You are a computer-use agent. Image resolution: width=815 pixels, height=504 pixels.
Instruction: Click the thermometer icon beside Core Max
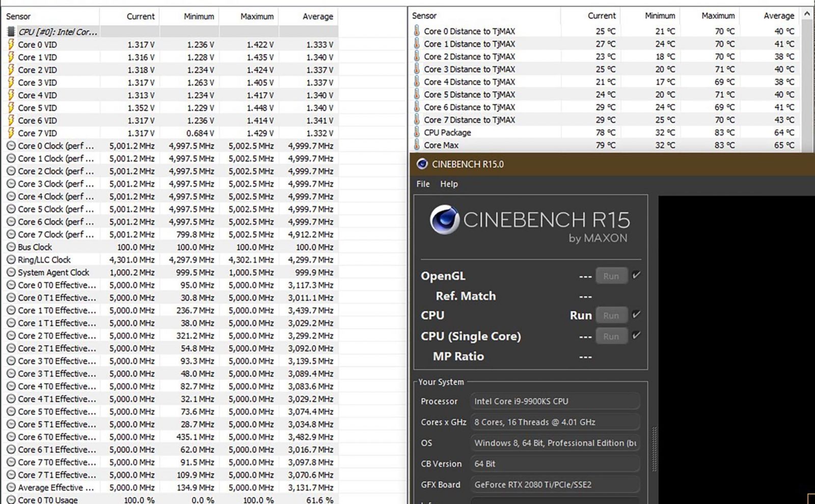[x=417, y=145]
